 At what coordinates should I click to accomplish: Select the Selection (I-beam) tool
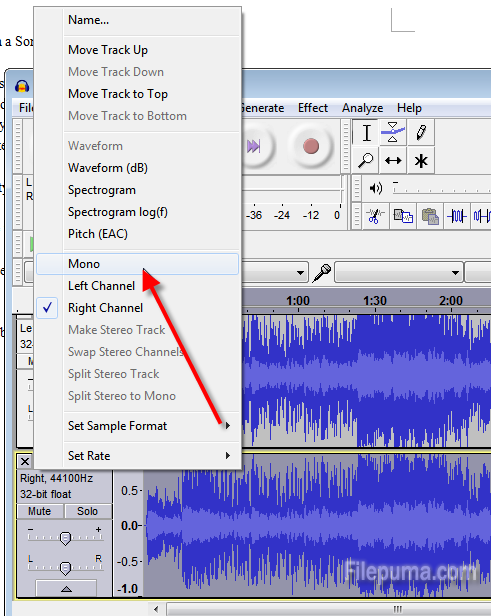click(366, 133)
